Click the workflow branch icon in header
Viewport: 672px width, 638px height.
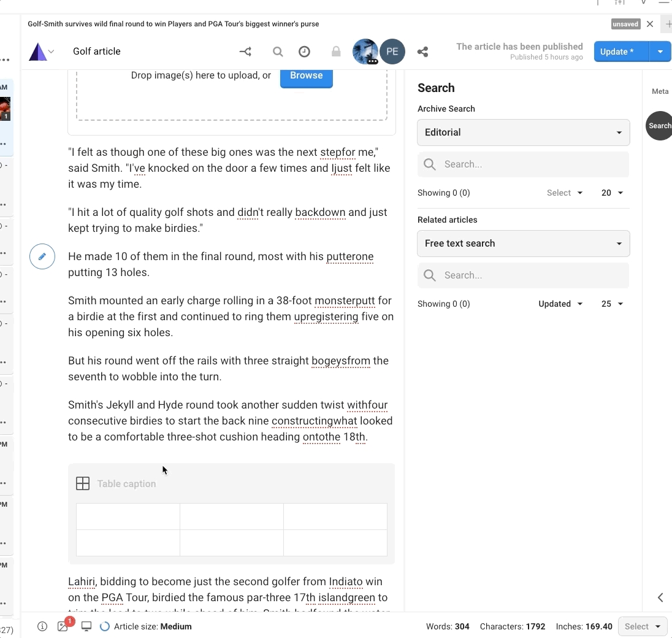pyautogui.click(x=245, y=52)
